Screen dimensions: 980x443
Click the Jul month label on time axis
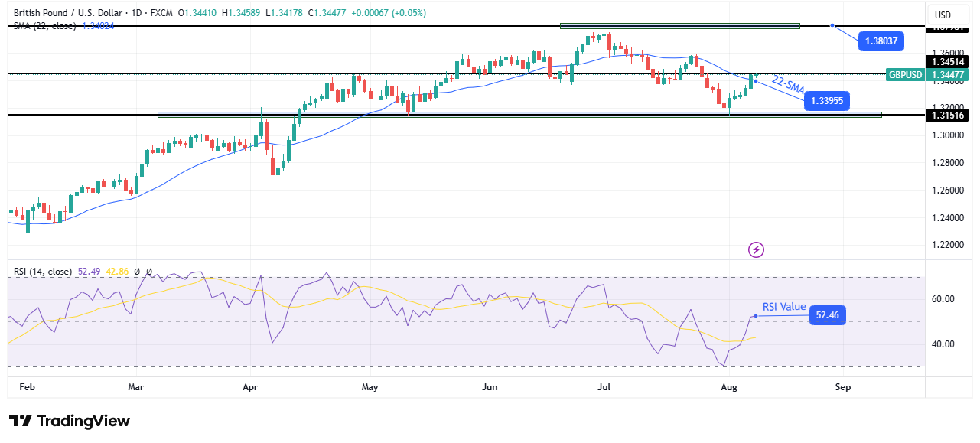(x=604, y=387)
